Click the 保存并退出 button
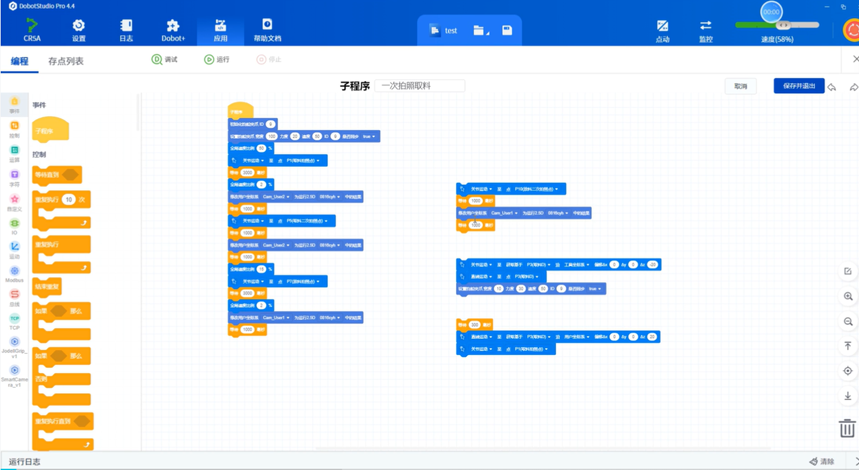Screen dimensions: 859x470 click(x=798, y=86)
